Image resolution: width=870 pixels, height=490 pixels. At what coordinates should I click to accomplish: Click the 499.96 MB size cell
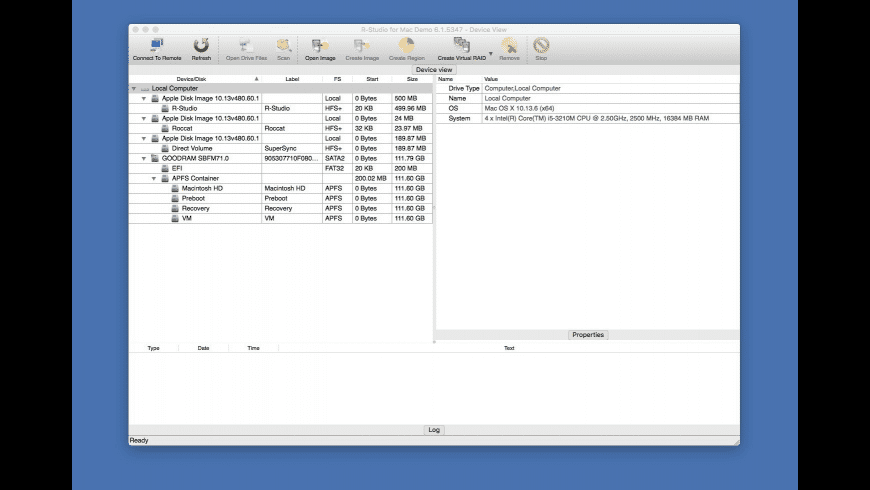410,108
